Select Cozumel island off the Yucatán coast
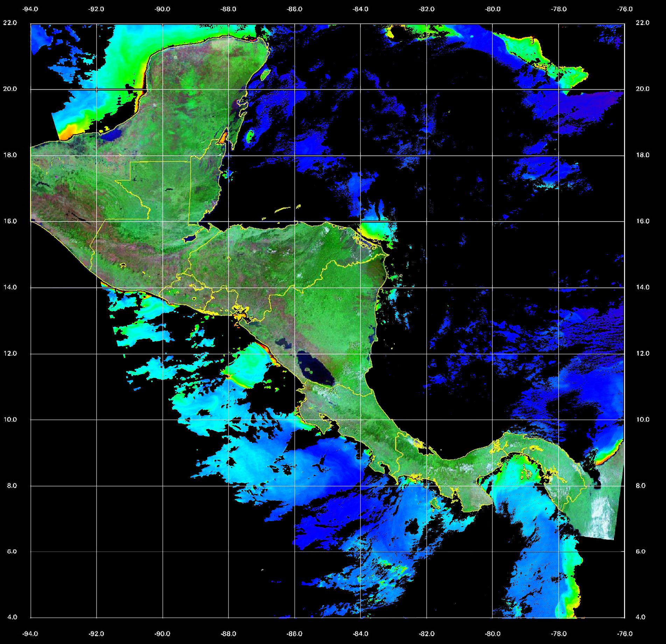 (266, 74)
